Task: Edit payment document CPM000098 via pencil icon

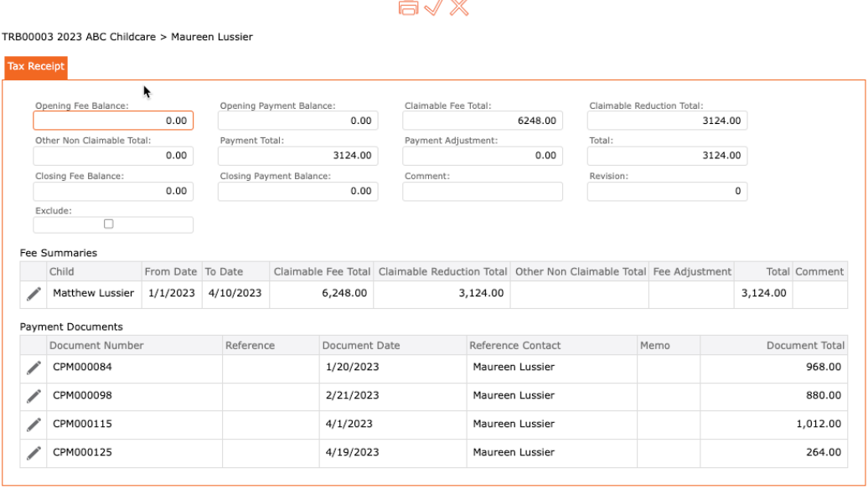Action: 34,396
